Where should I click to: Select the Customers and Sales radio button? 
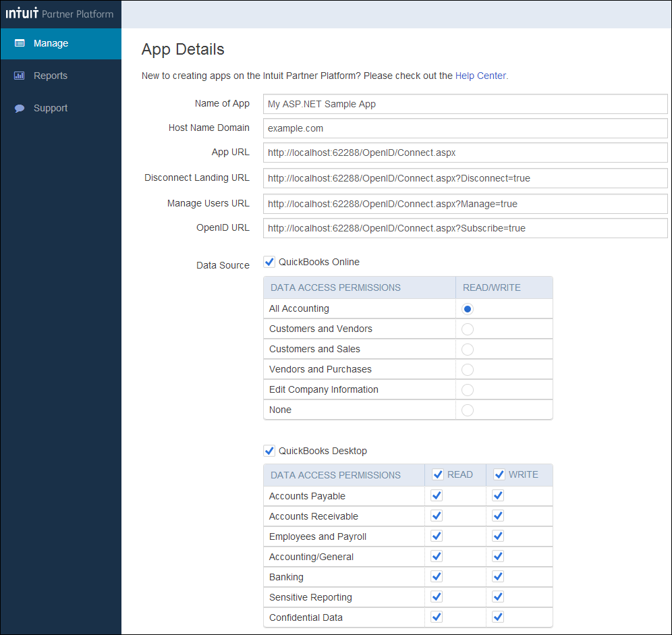[467, 350]
